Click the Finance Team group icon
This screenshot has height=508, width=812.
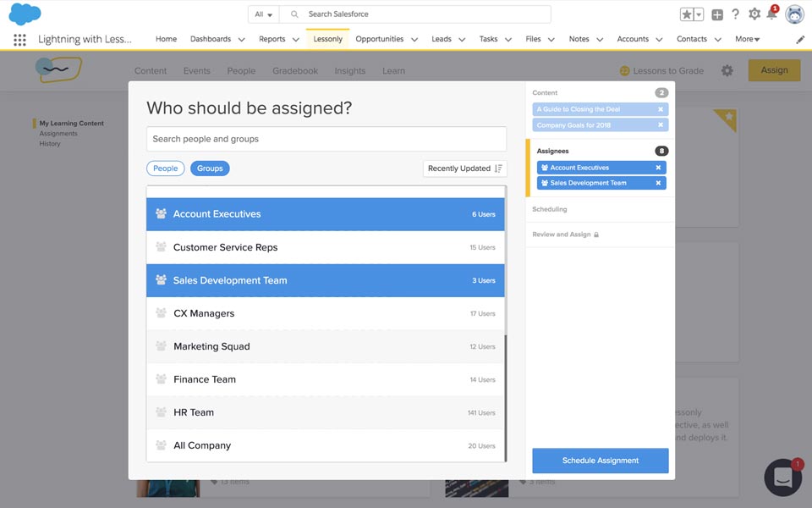[x=161, y=379]
